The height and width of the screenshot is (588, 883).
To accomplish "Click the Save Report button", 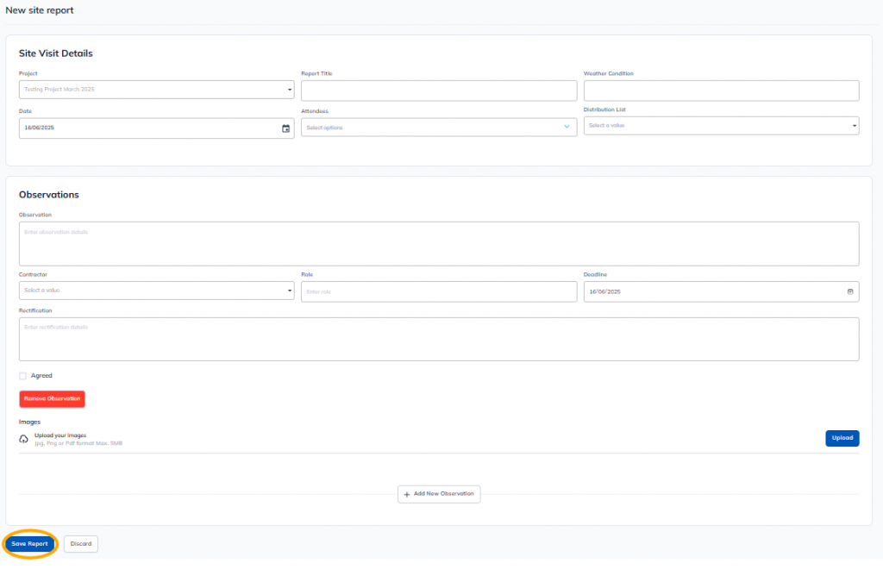I will (30, 544).
